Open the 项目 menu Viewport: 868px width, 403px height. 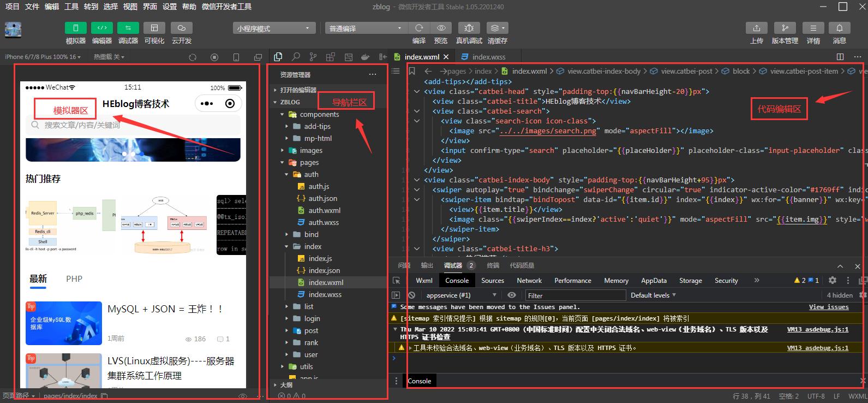point(12,7)
